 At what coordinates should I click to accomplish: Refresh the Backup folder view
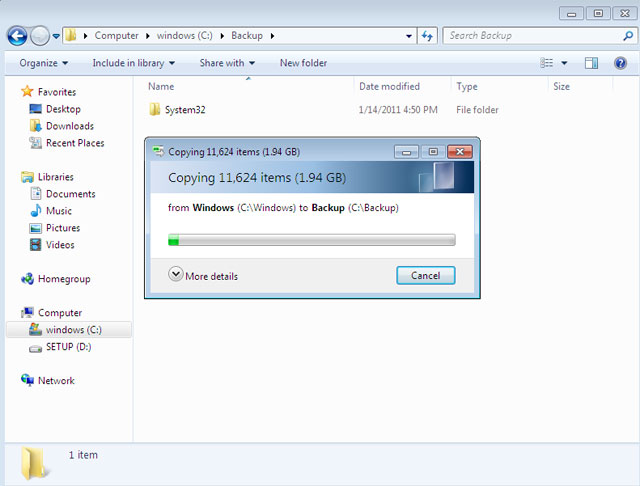pyautogui.click(x=427, y=36)
